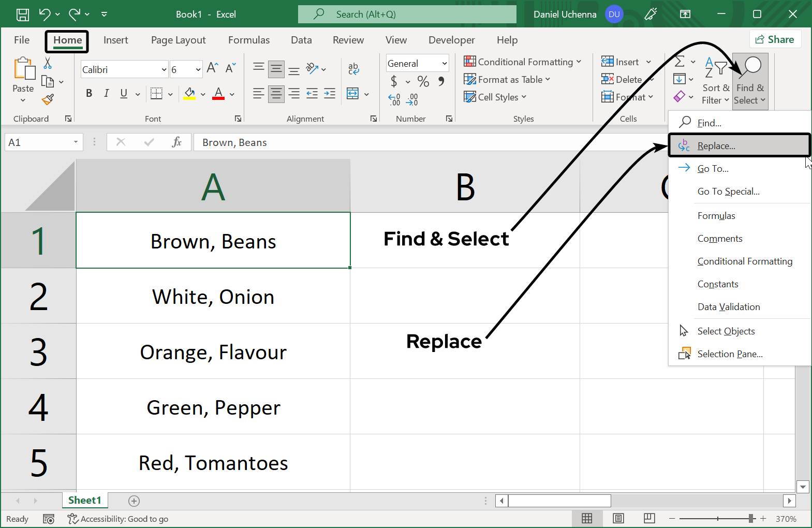Click the Percent Style icon
Image resolution: width=812 pixels, height=528 pixels.
click(423, 81)
